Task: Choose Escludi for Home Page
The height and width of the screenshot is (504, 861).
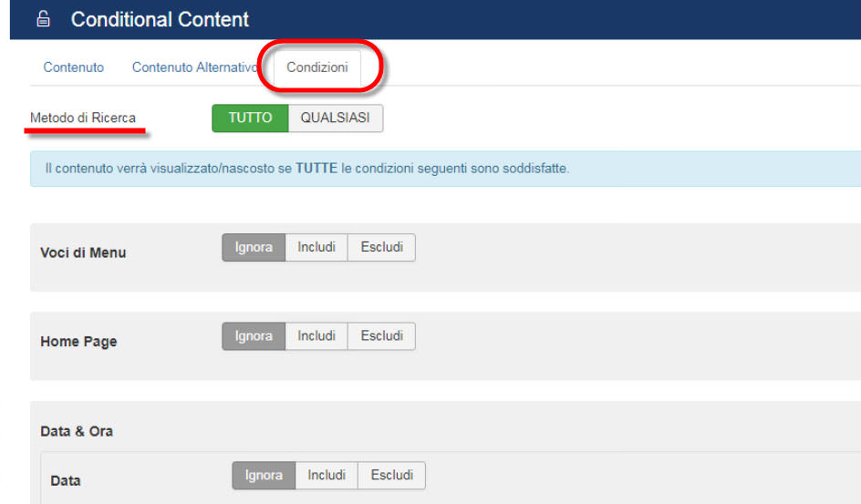Action: (x=381, y=336)
